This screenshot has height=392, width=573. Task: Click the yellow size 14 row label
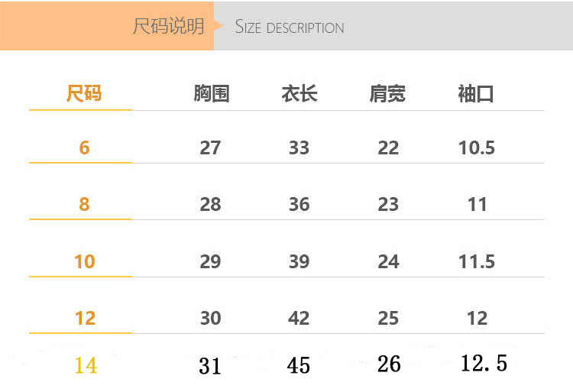coord(86,366)
